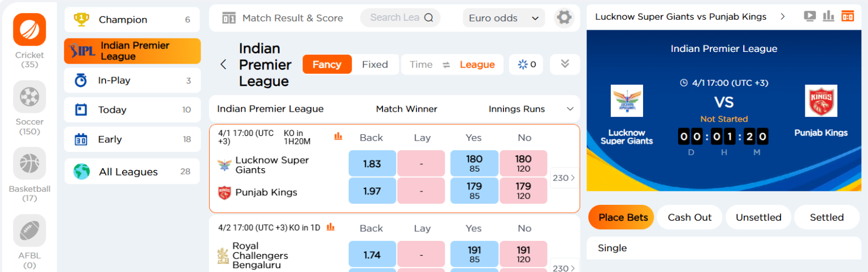Expand the Innings Runs market dropdown
Image resolution: width=868 pixels, height=272 pixels.
pos(569,109)
